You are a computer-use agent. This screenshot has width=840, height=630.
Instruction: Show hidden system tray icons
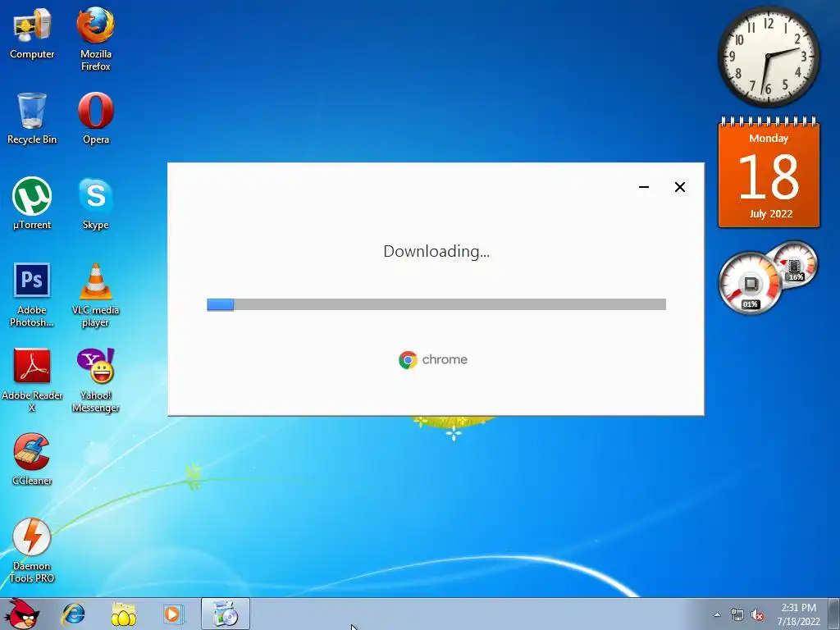tap(717, 614)
